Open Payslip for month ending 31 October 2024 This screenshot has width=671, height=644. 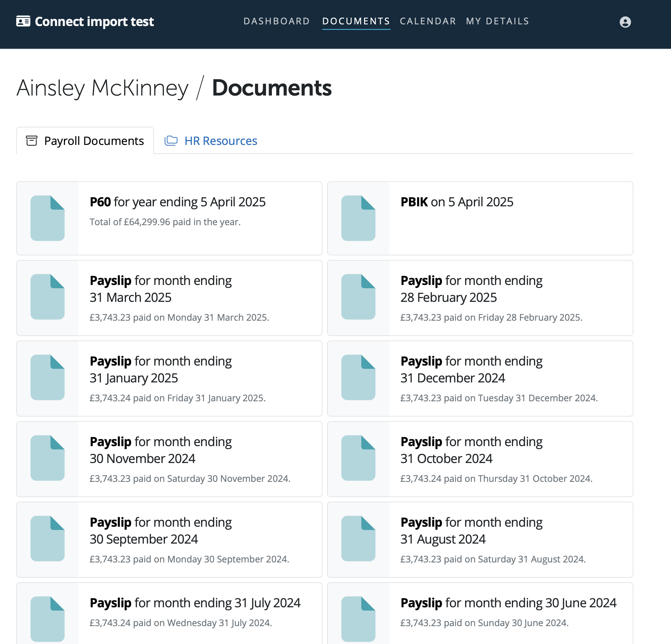[x=471, y=450]
